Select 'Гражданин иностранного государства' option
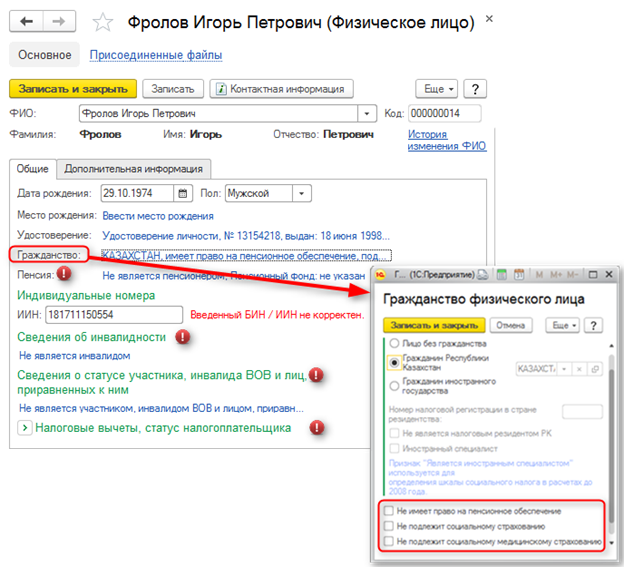624x567 pixels. [x=392, y=385]
